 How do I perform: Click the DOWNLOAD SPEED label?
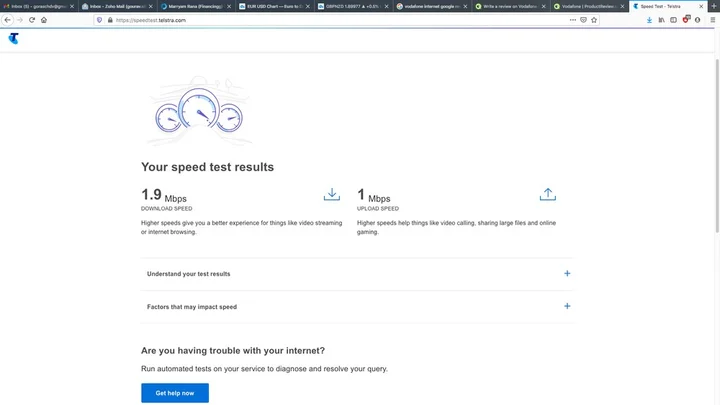tap(167, 208)
